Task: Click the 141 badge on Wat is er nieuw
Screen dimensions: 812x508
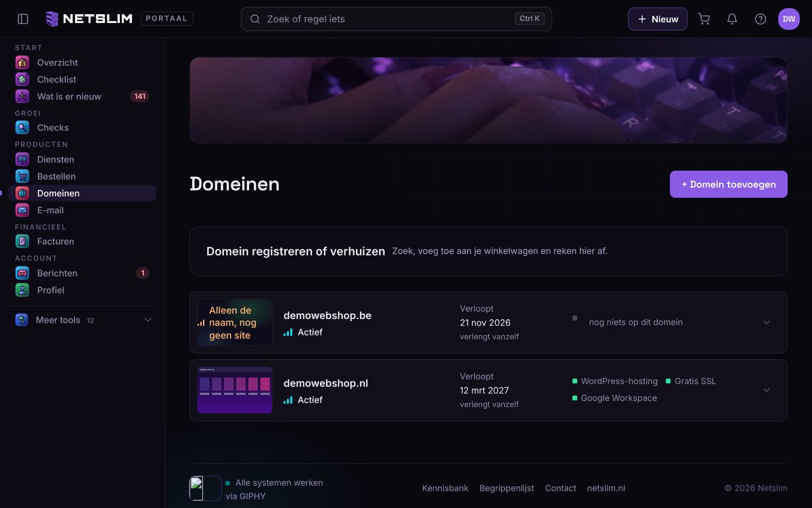Action: tap(139, 96)
